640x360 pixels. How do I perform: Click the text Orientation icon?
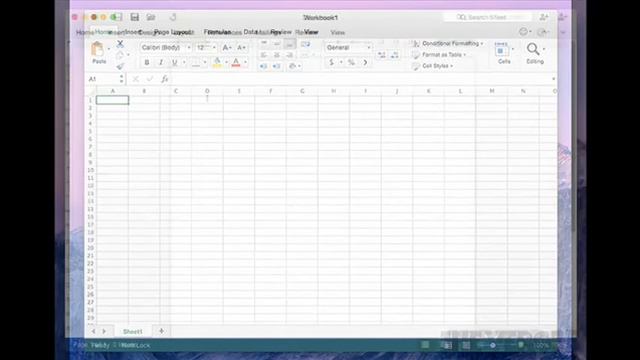tap(292, 66)
